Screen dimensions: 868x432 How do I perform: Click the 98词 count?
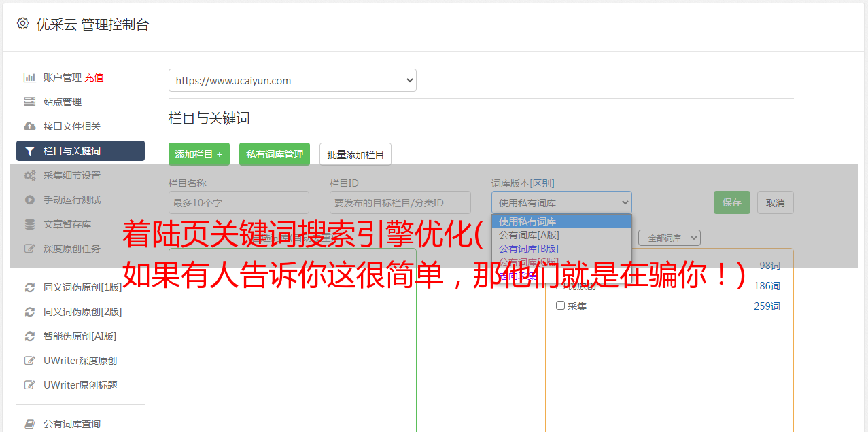point(769,266)
